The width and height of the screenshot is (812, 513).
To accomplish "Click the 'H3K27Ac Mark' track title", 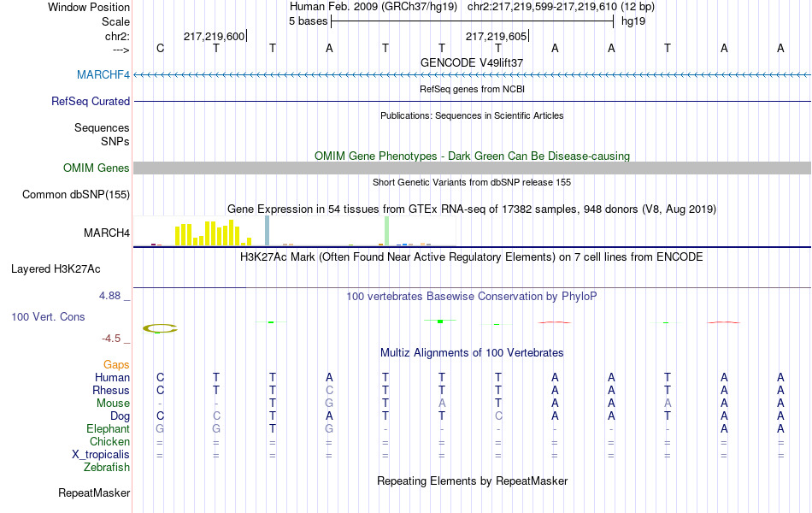I will [x=472, y=257].
